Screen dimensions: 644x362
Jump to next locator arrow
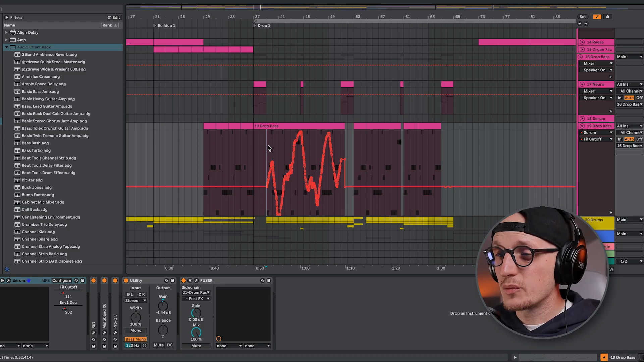coord(586,24)
